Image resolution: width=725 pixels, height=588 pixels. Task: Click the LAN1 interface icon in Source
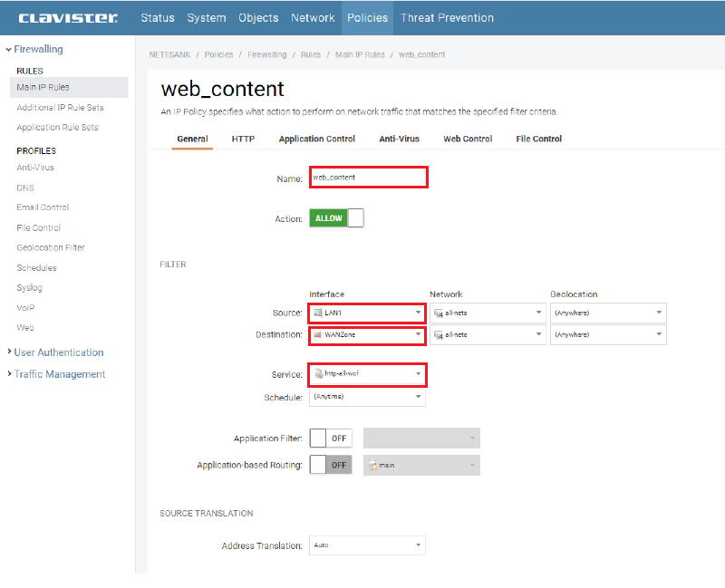point(317,313)
